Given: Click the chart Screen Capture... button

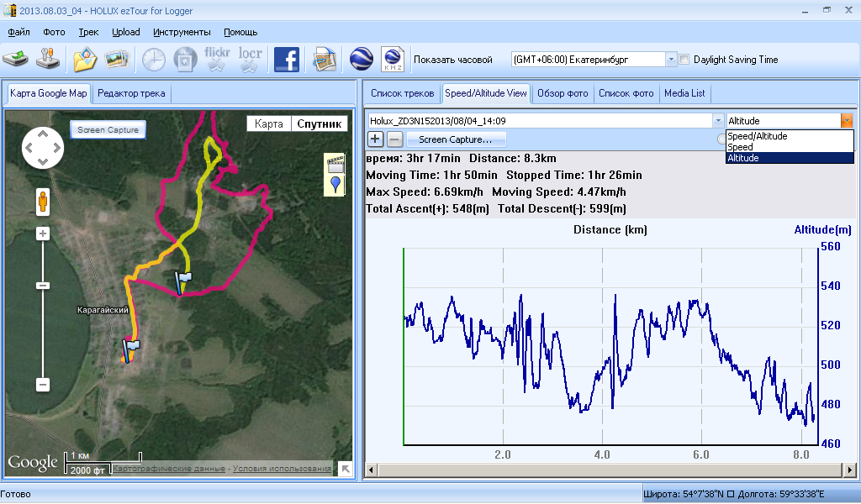Looking at the screenshot, I should tap(455, 139).
